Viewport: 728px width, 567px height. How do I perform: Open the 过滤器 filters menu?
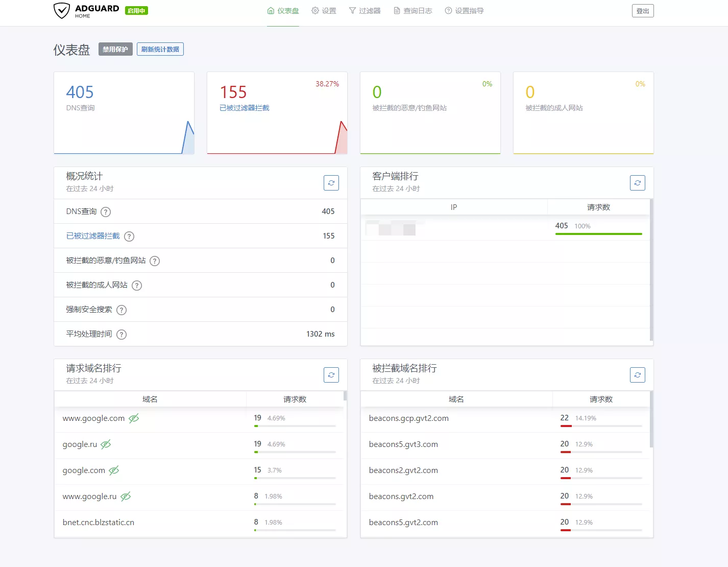(365, 11)
